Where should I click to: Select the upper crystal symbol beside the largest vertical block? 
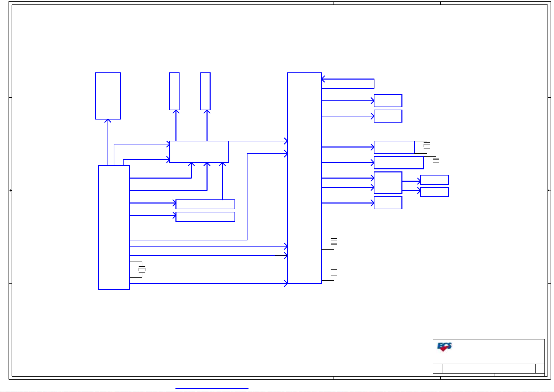(334, 242)
